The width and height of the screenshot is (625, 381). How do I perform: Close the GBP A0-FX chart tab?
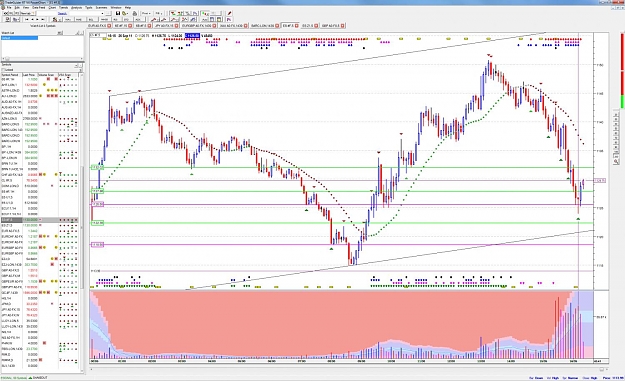click(343, 26)
